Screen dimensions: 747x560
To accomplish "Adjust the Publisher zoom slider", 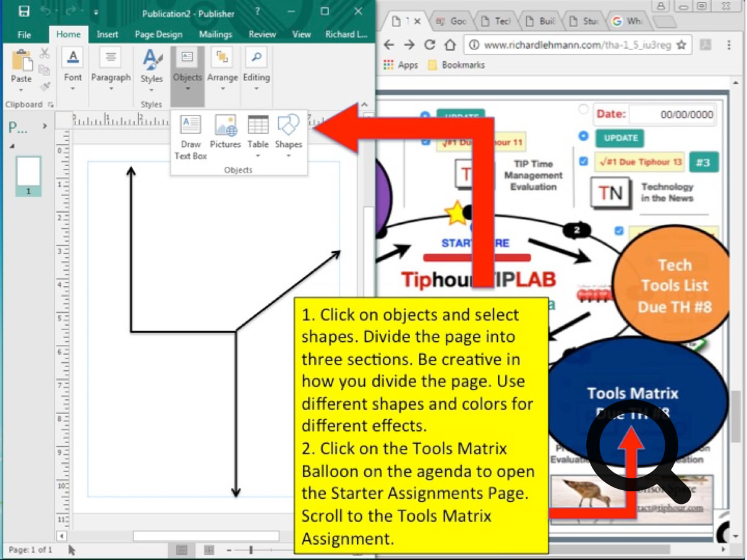I will tap(251, 549).
